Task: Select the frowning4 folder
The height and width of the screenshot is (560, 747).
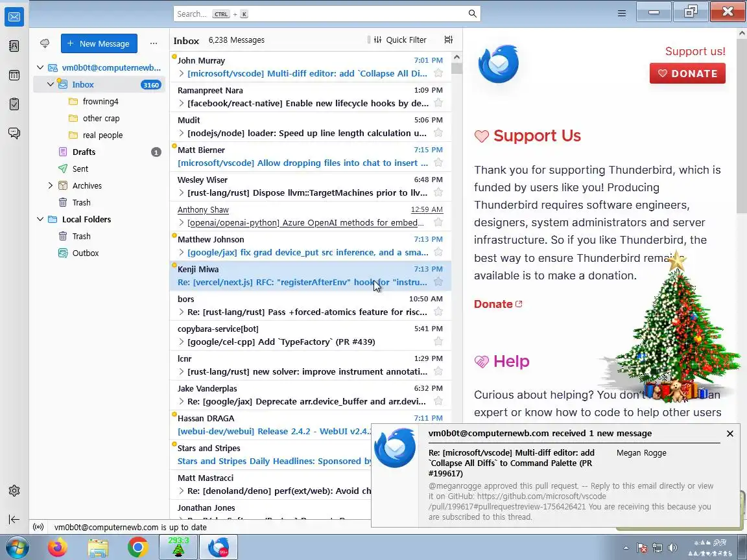Action: (100, 101)
